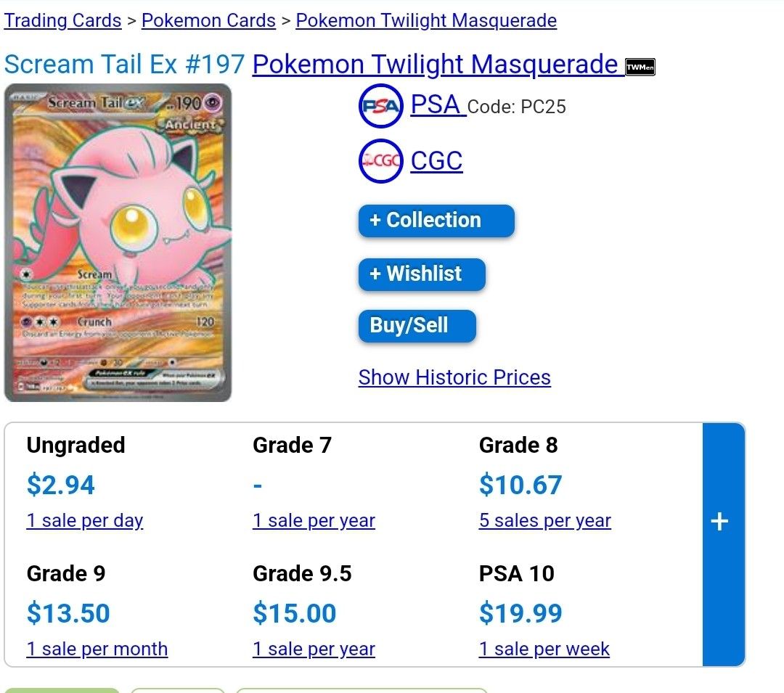Open Grade 7's 1 sale per year
The width and height of the screenshot is (784, 693).
[314, 520]
